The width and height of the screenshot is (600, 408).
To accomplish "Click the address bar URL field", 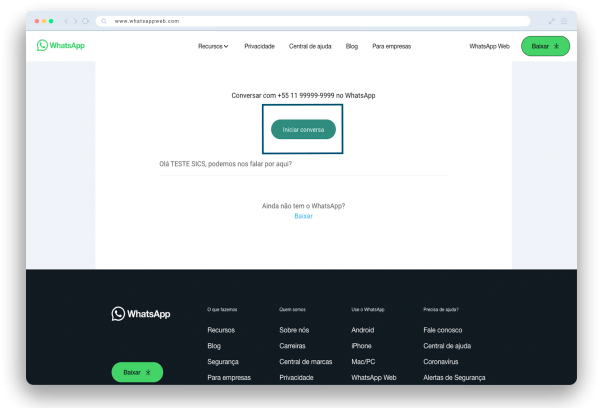I will click(313, 21).
